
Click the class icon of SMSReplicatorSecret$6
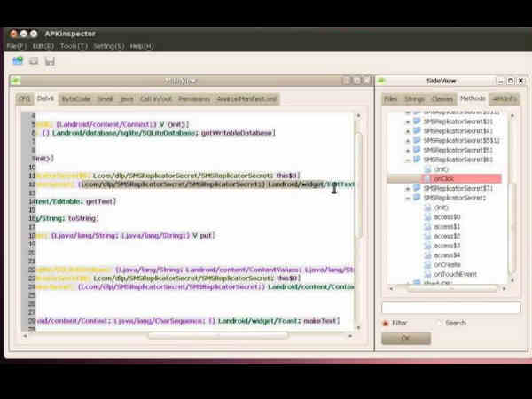[417, 160]
